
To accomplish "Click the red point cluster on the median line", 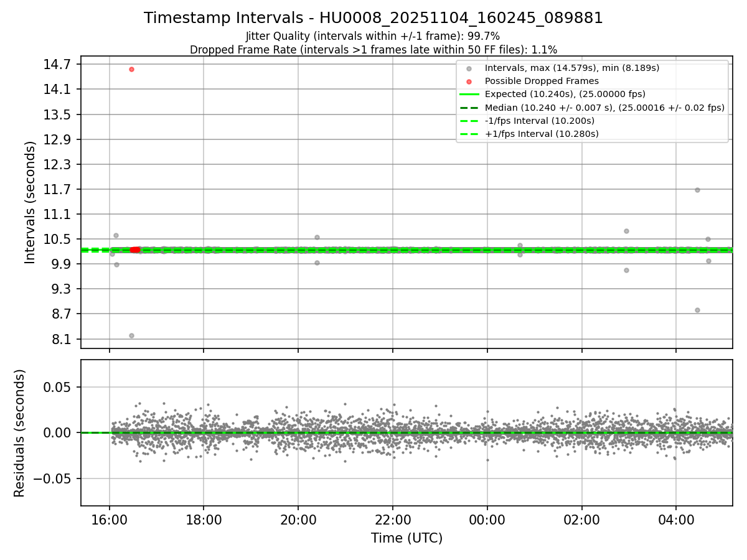I will tap(134, 250).
